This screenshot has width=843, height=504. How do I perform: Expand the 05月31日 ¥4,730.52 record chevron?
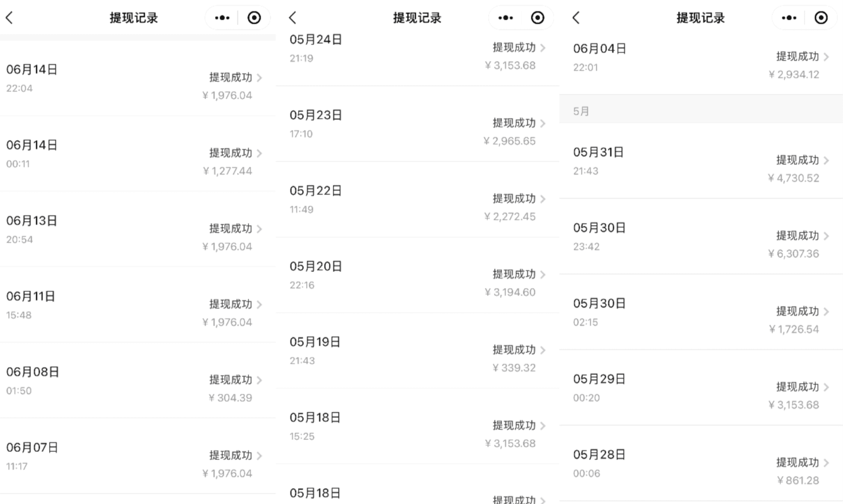coord(827,160)
